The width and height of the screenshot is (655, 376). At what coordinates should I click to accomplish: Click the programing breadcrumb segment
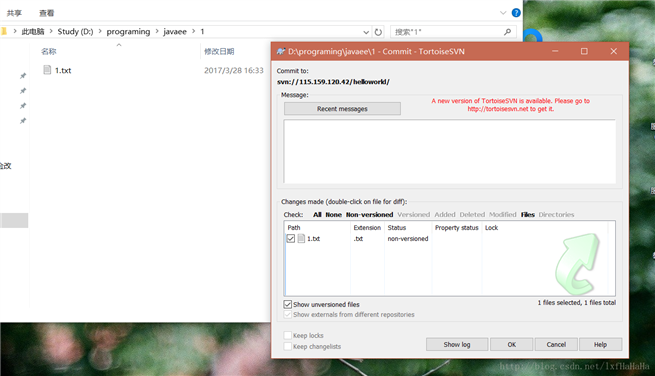click(128, 31)
